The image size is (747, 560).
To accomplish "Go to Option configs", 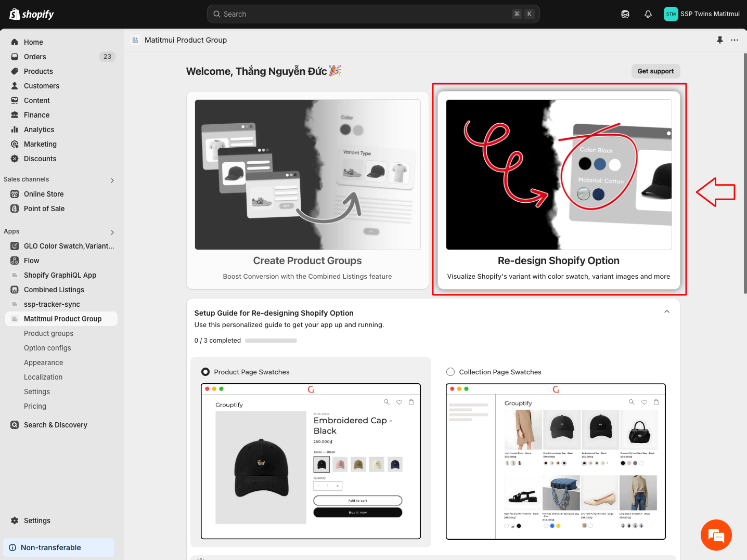I will [47, 348].
